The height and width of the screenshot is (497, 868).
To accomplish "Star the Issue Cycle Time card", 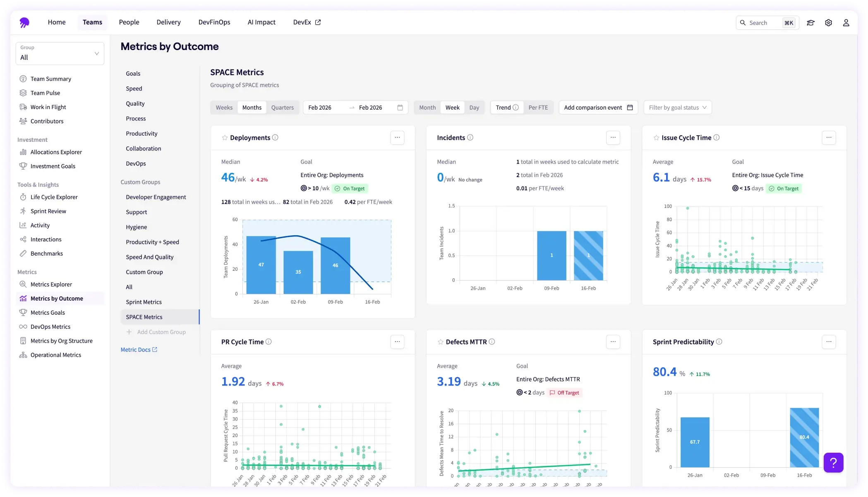I will pos(656,138).
